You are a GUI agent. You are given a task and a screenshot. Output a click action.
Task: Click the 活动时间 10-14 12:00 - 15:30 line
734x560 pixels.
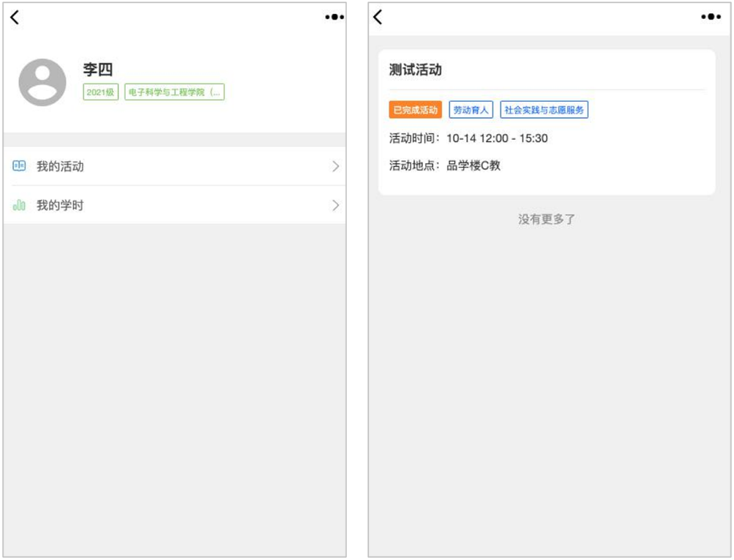[468, 138]
